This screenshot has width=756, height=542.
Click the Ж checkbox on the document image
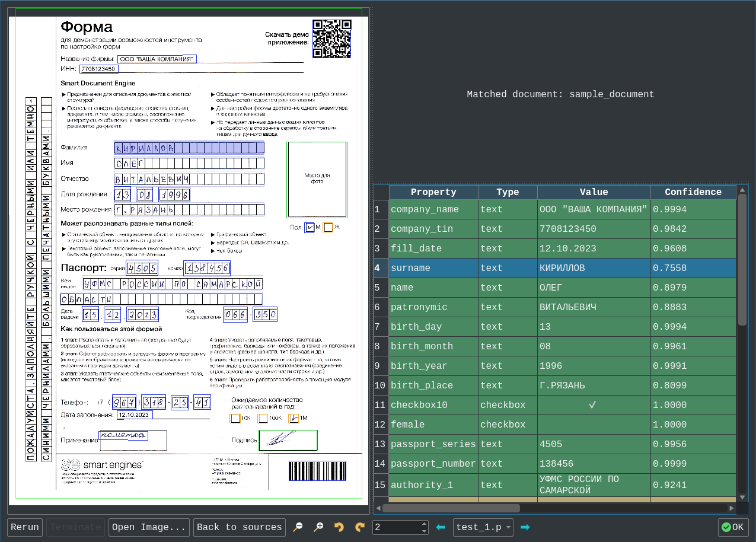coord(328,227)
